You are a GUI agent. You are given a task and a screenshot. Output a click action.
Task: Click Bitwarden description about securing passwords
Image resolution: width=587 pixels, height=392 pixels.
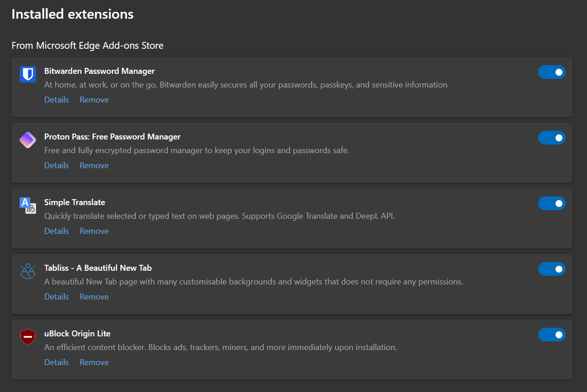(x=246, y=85)
